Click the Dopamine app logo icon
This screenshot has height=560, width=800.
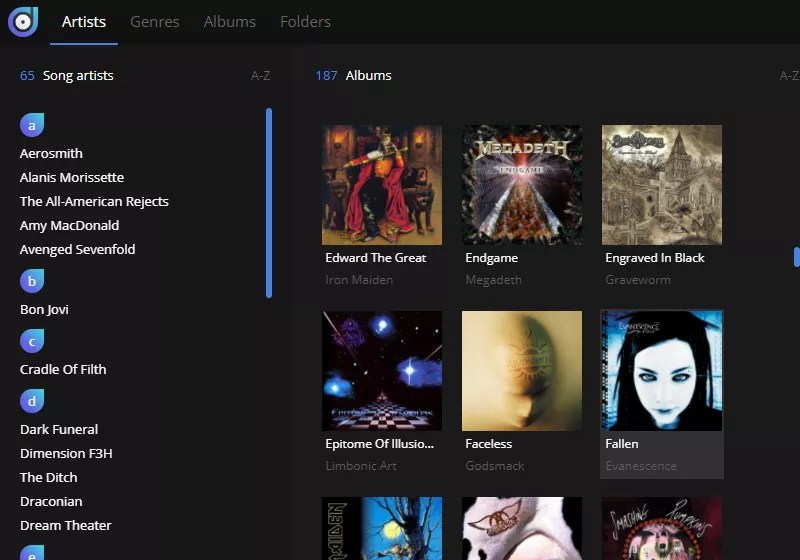pos(23,21)
